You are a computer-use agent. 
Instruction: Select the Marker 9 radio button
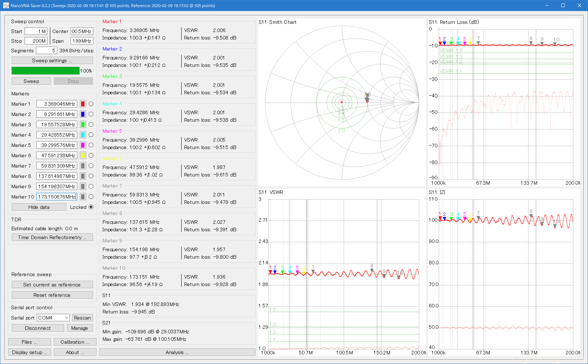click(91, 186)
